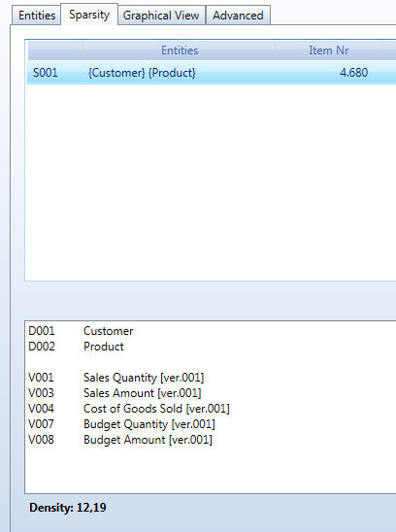
Task: Click the Item Nr column header
Action: click(x=328, y=50)
